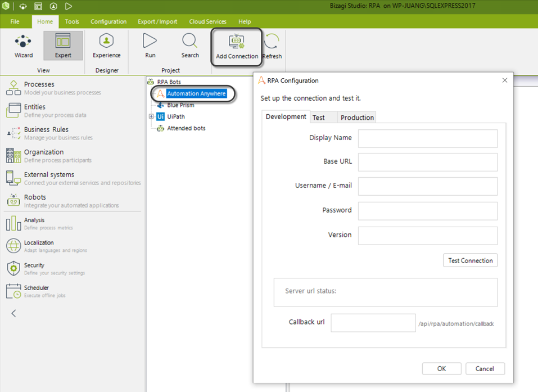
Task: Collapse the left module panel arrow
Action: [13, 313]
